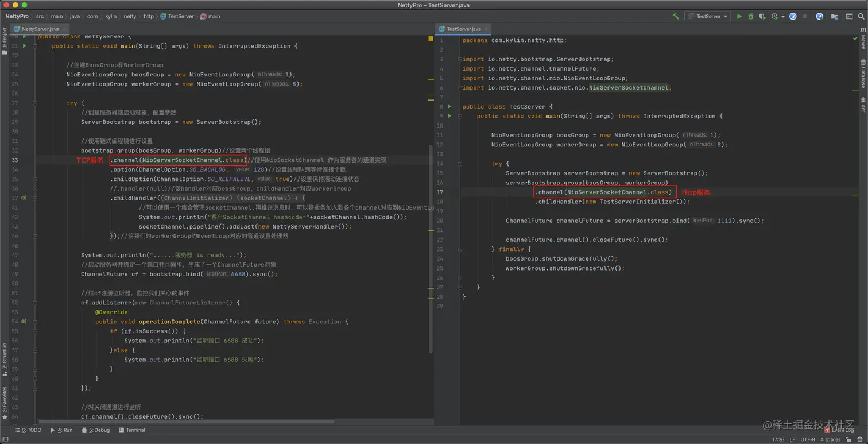Expand the profiler run options arrow

[782, 17]
